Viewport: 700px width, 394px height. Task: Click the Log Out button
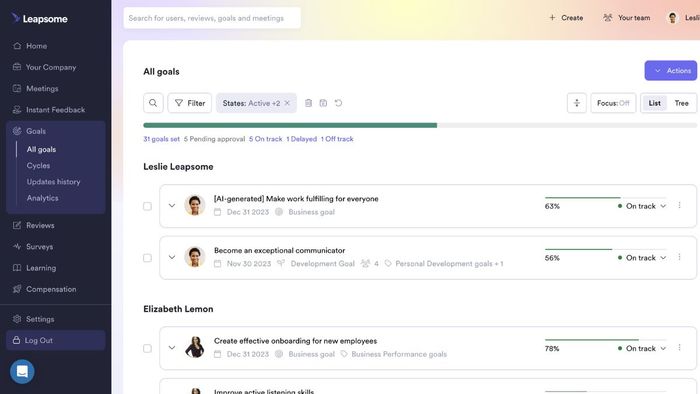(56, 340)
